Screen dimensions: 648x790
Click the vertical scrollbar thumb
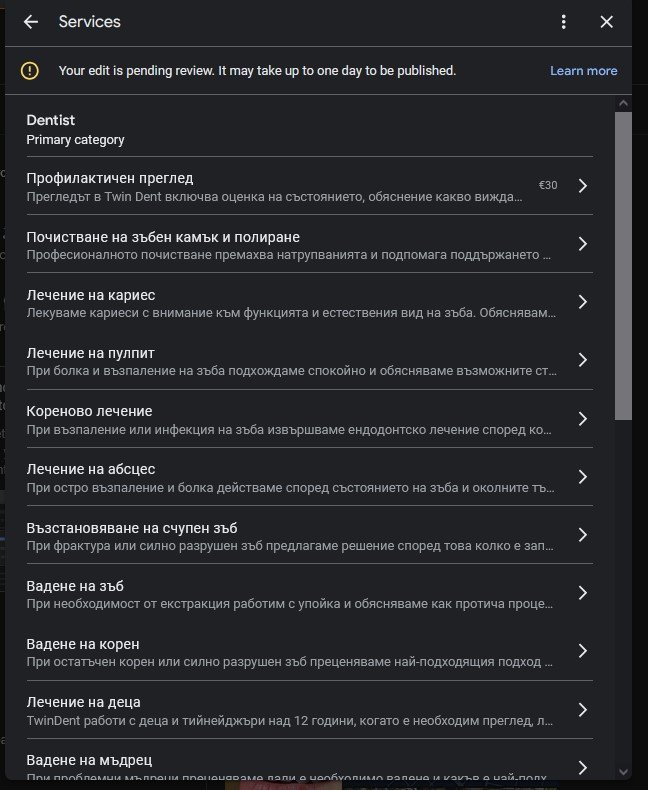[x=623, y=265]
